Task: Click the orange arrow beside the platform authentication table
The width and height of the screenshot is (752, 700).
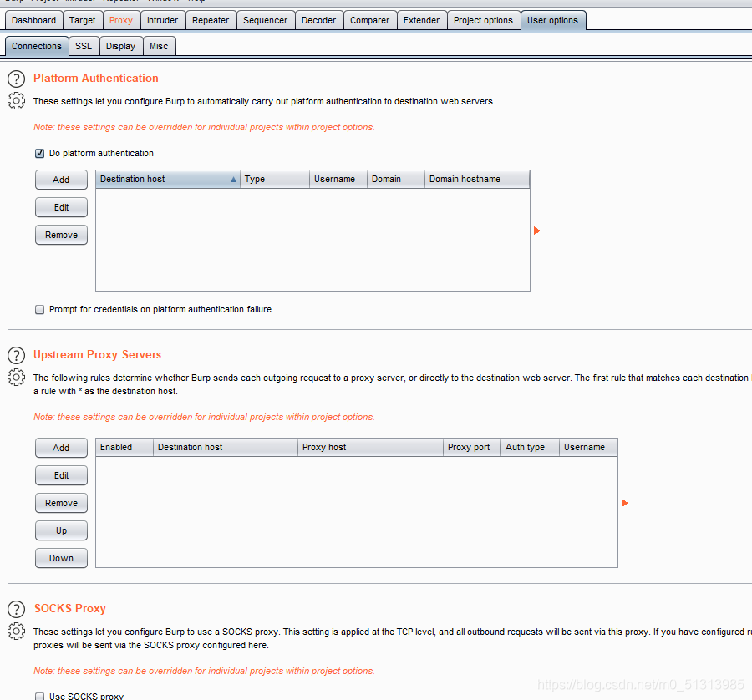Action: [x=537, y=231]
